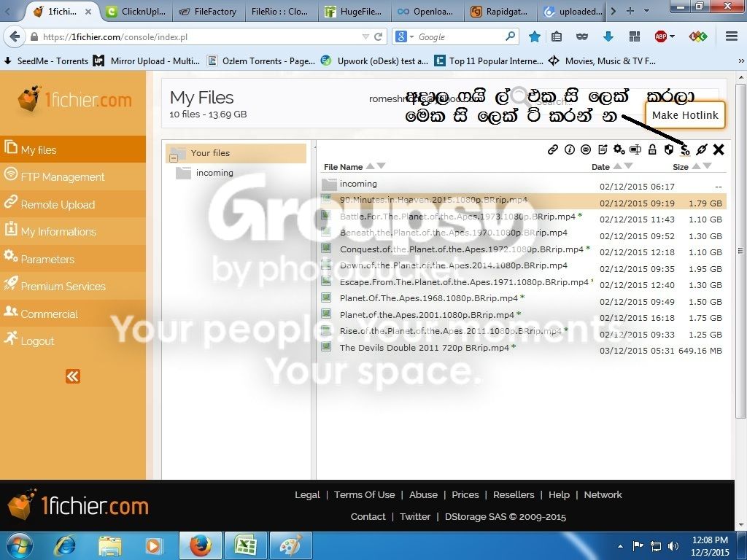Image resolution: width=747 pixels, height=560 pixels.
Task: Open the Resellers footer link
Action: pyautogui.click(x=514, y=495)
